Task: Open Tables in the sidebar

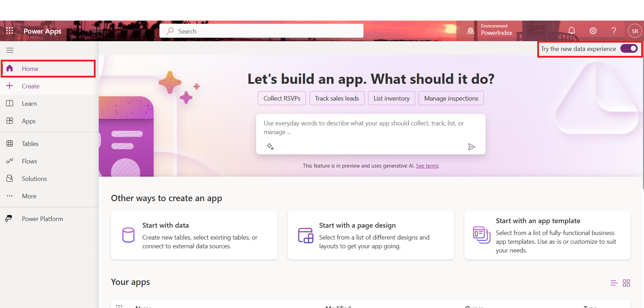Action: [x=30, y=144]
